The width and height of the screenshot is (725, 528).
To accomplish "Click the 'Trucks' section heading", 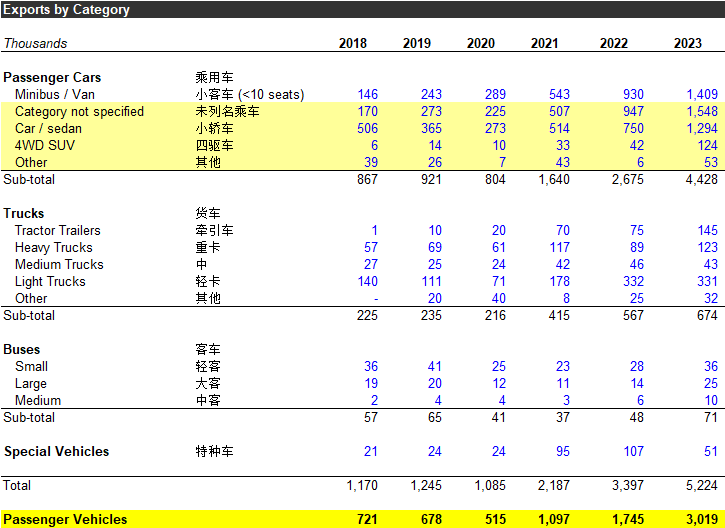I will coord(24,214).
